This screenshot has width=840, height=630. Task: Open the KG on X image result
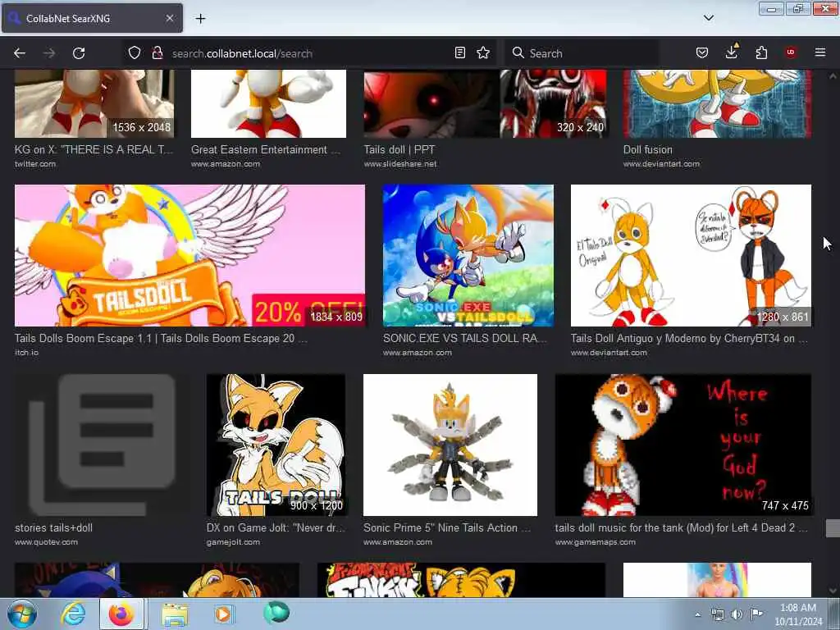(x=94, y=104)
